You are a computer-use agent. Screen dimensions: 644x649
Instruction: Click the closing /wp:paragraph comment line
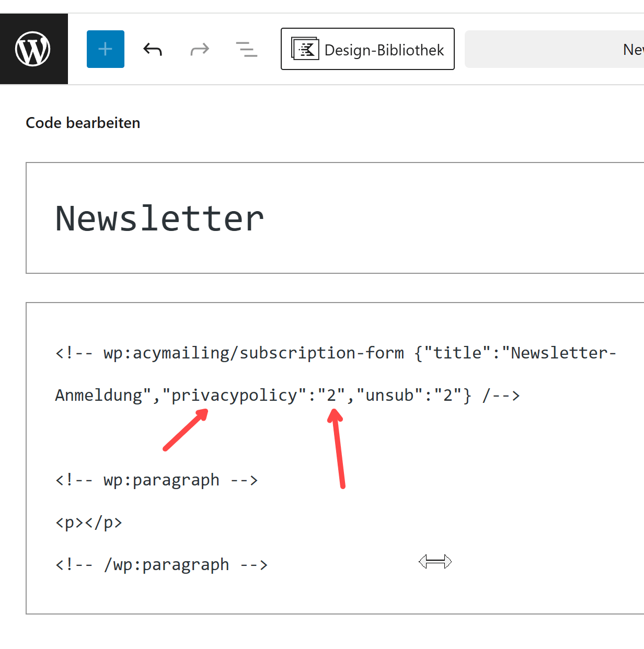click(161, 564)
